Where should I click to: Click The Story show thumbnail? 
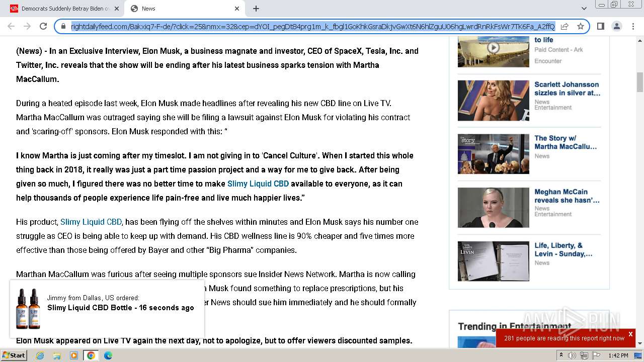point(494,154)
